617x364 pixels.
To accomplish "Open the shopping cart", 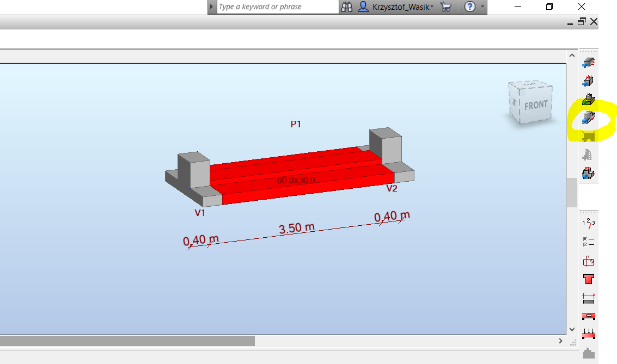I will pos(445,7).
